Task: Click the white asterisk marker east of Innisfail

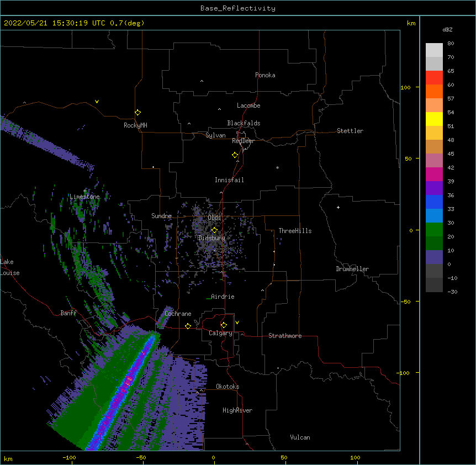Action: pos(277,167)
